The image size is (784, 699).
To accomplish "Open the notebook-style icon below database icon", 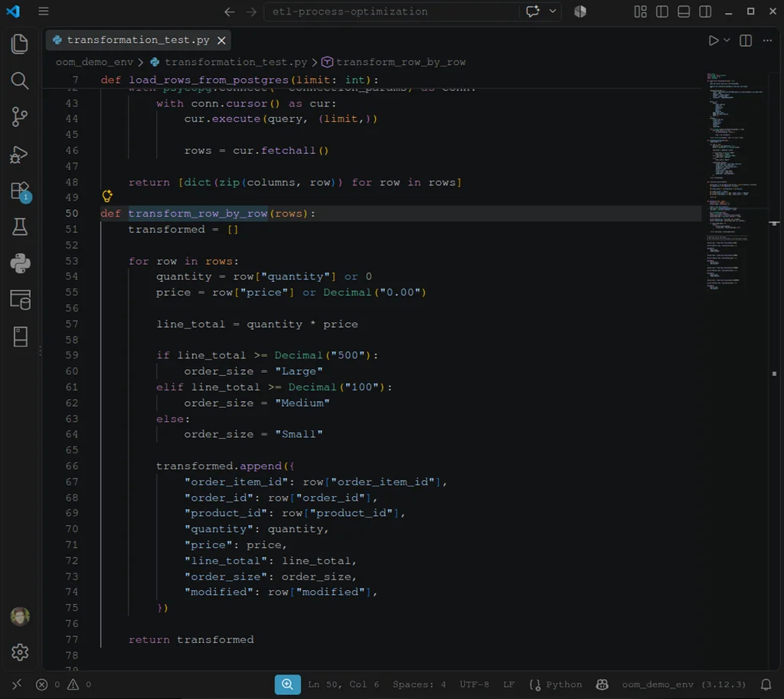I will 21,337.
